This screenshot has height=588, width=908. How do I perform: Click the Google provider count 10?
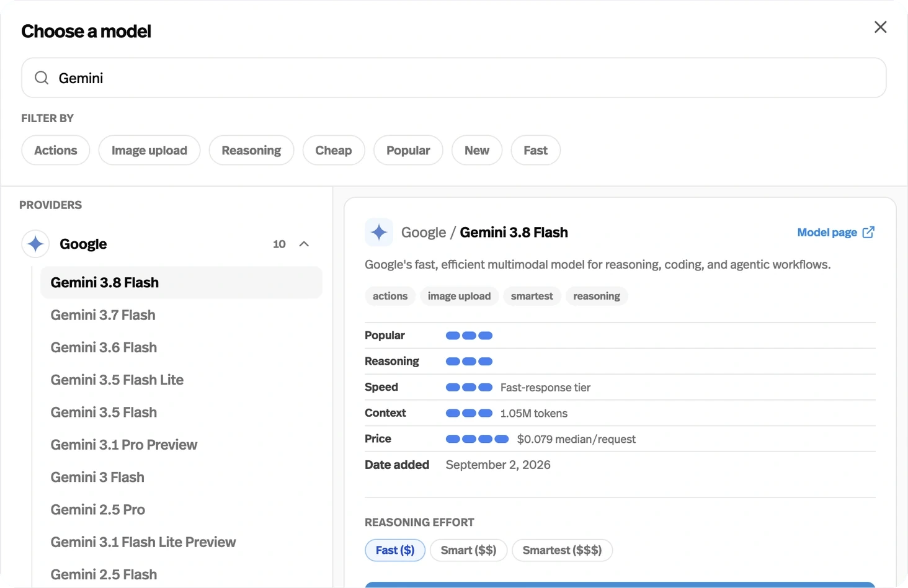pos(279,244)
